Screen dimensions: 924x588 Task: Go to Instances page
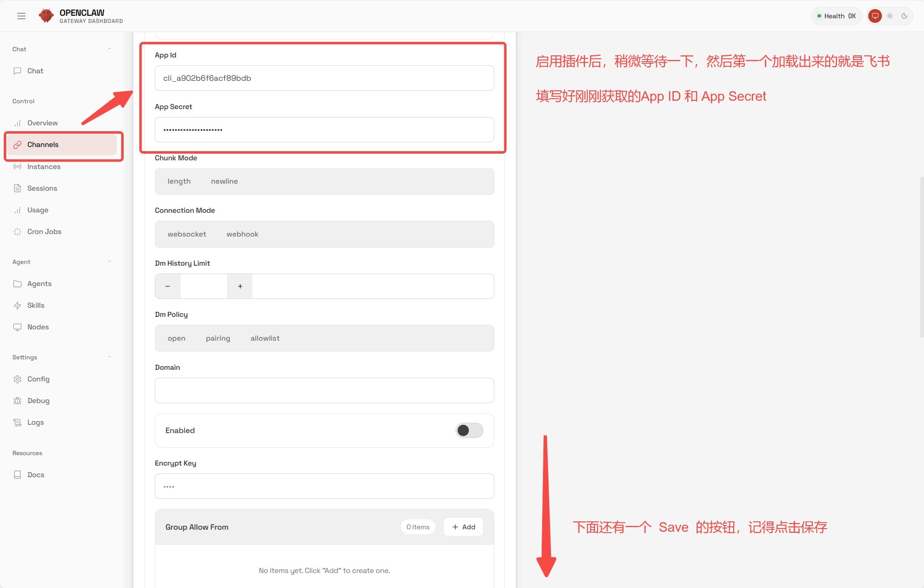point(44,167)
